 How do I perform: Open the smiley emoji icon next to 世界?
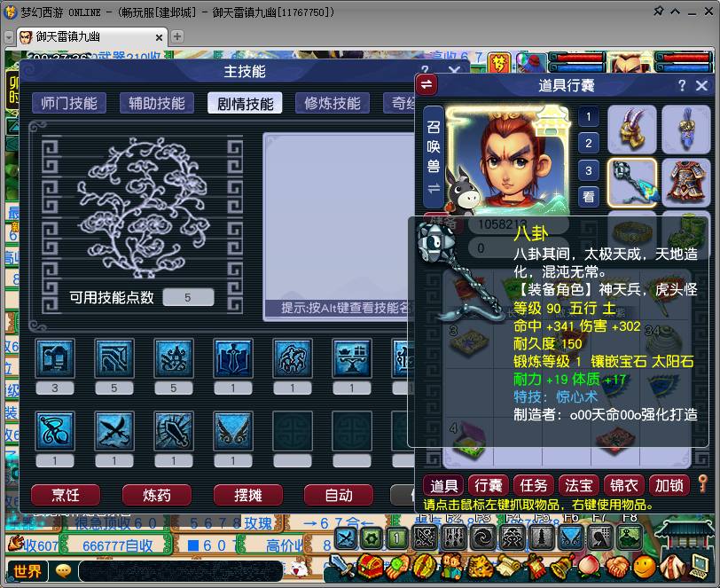[62, 569]
